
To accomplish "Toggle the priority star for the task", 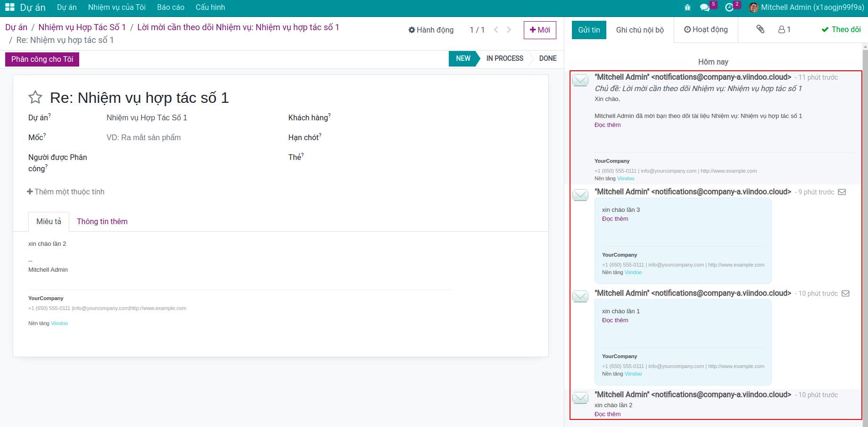I will [35, 98].
